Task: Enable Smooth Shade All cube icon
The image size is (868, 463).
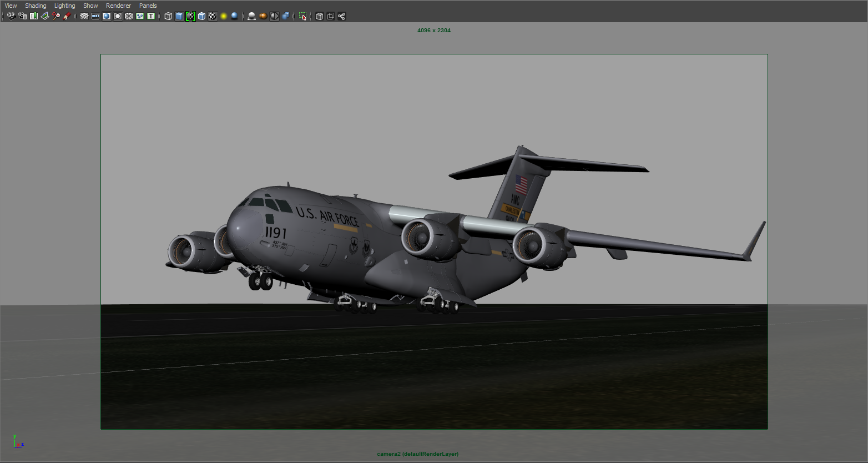Action: click(x=179, y=16)
